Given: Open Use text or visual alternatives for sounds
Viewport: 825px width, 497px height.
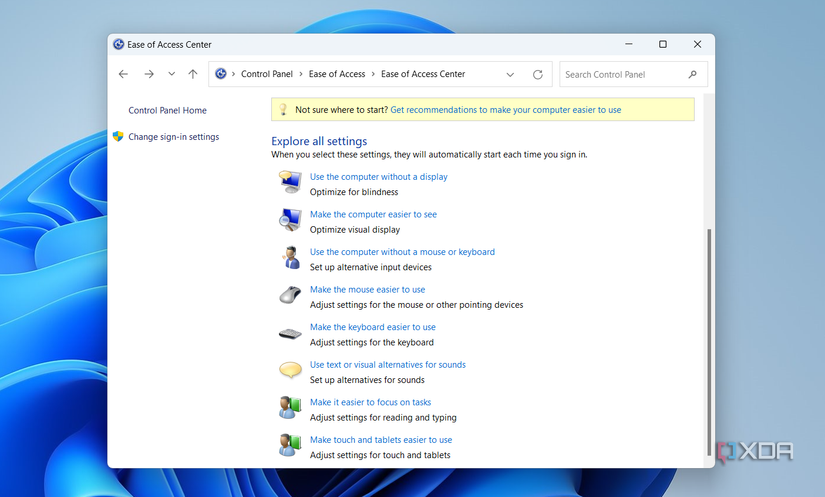Looking at the screenshot, I should click(388, 364).
